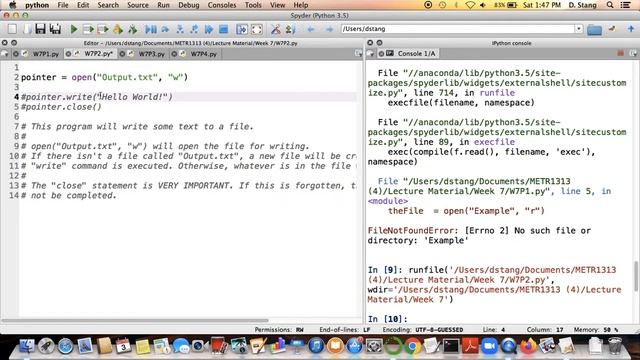Close the W7P4.py tab
The width and height of the screenshot is (640, 360).
point(174,53)
